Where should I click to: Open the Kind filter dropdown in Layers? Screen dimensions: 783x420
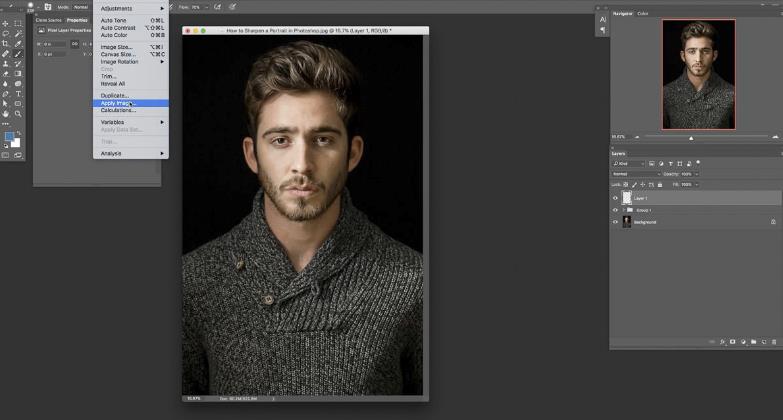[x=629, y=163]
